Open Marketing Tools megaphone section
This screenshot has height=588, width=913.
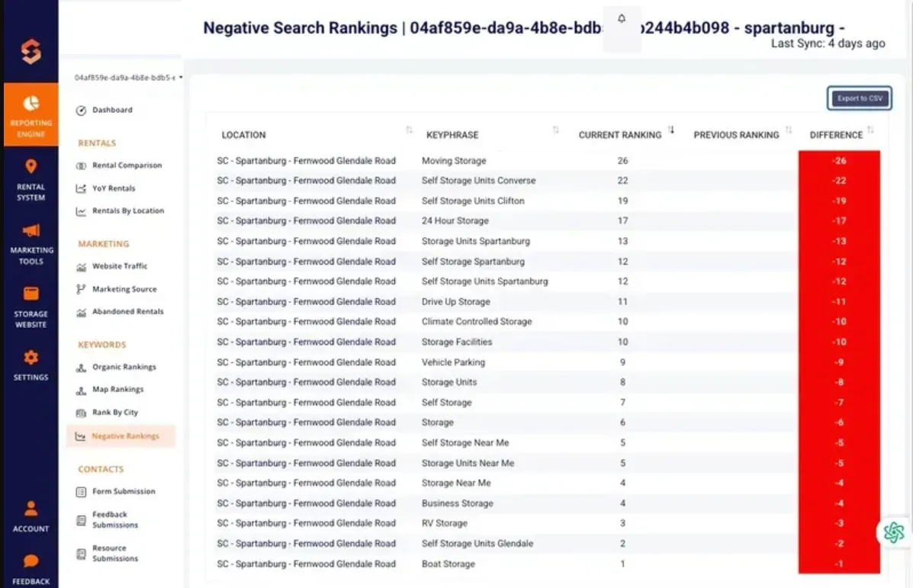coord(31,244)
